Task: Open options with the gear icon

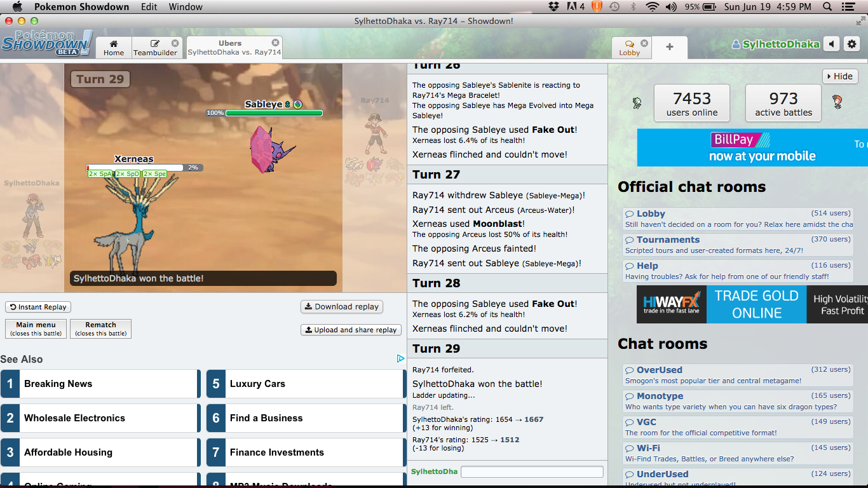Action: 851,44
